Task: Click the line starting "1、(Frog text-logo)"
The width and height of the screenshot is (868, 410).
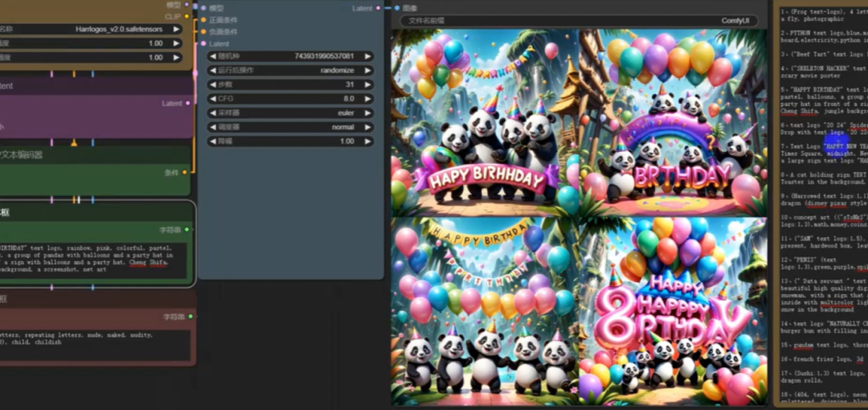Action: click(x=825, y=11)
